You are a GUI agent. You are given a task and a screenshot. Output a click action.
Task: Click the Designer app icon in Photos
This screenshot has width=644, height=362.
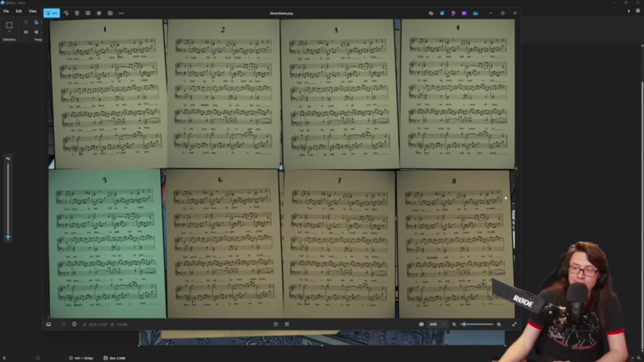coord(431,13)
